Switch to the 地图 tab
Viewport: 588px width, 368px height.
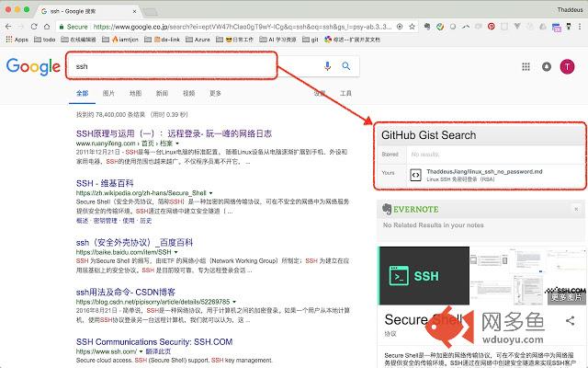point(135,93)
